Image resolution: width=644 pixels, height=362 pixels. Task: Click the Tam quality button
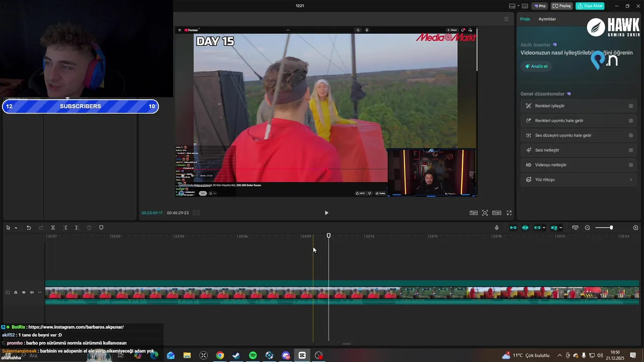(473, 213)
